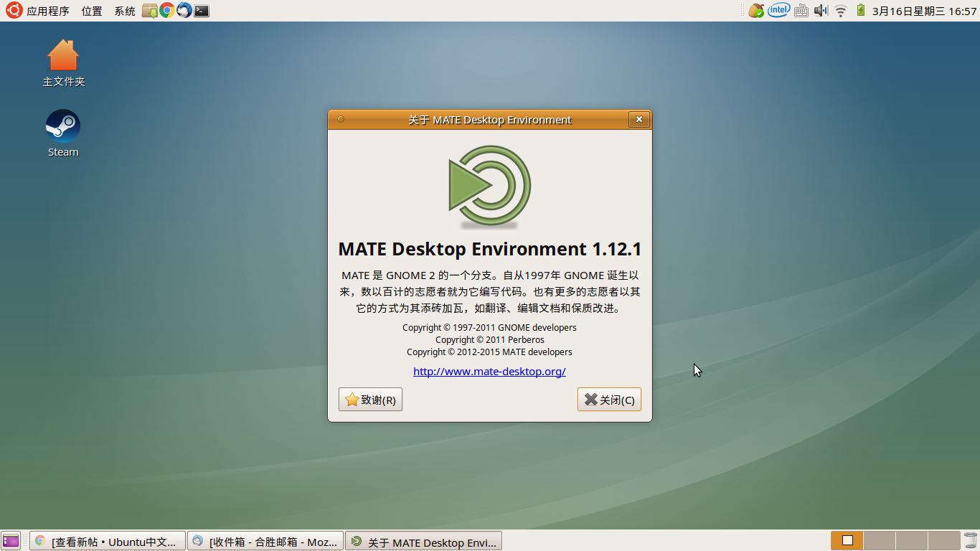Image resolution: width=980 pixels, height=551 pixels.
Task: Select the first highlighted workspace in switcher
Action: (x=847, y=541)
